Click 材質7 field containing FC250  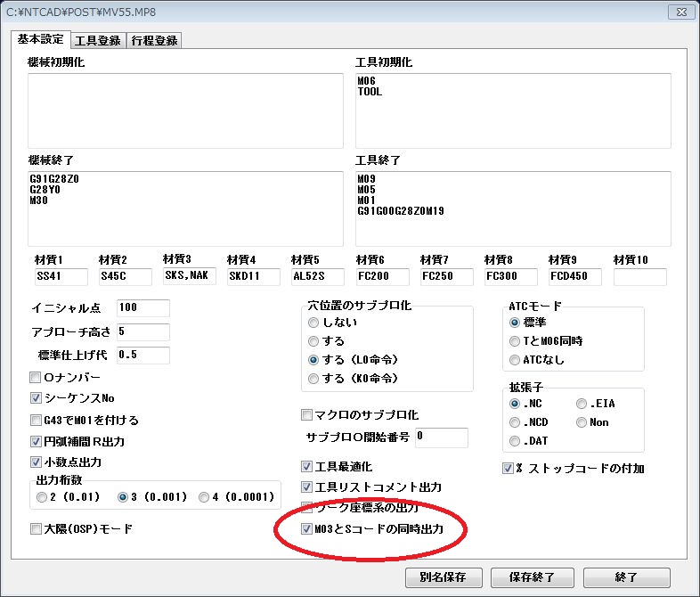[x=447, y=276]
